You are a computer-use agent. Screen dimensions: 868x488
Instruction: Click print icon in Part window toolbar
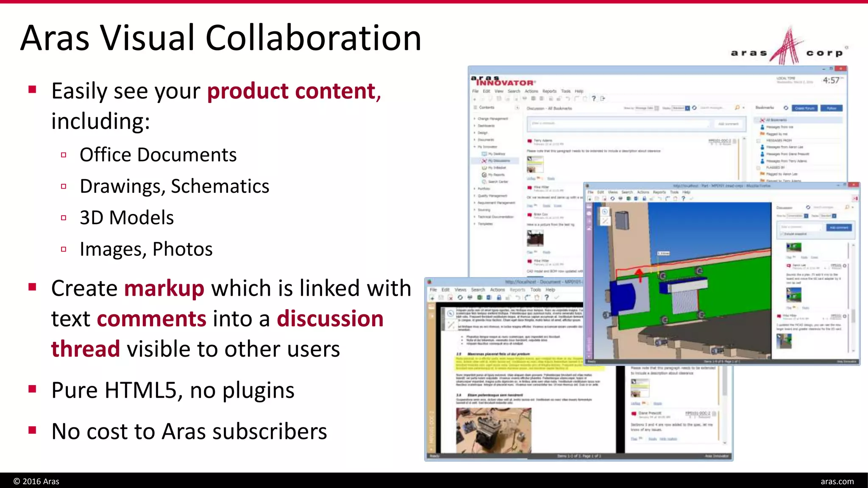[620, 198]
